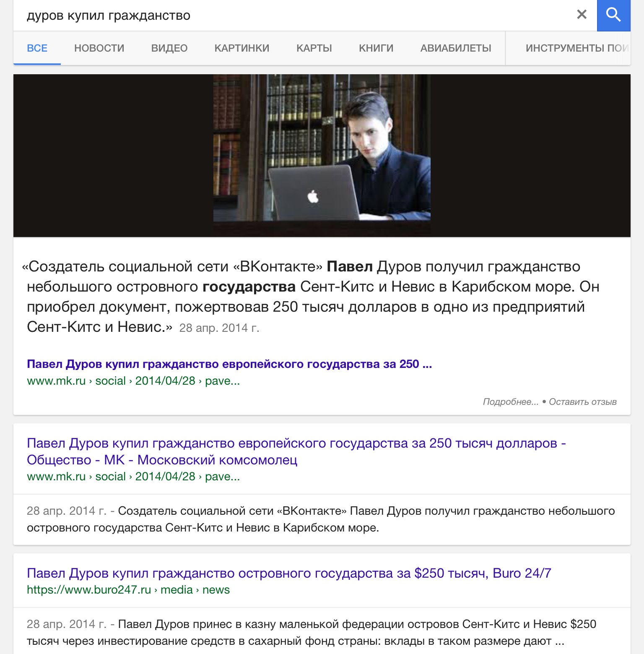Open the "ВИДЕО" tab

(x=169, y=48)
